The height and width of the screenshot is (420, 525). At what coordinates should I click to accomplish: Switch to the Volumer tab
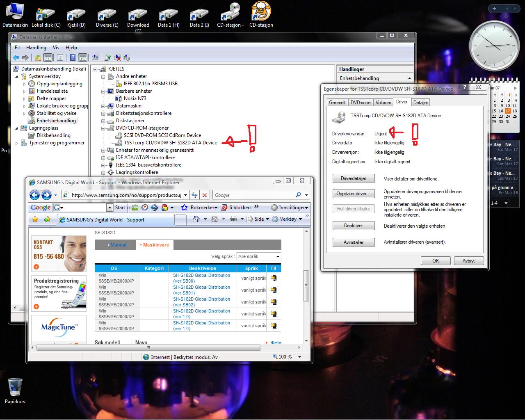383,103
